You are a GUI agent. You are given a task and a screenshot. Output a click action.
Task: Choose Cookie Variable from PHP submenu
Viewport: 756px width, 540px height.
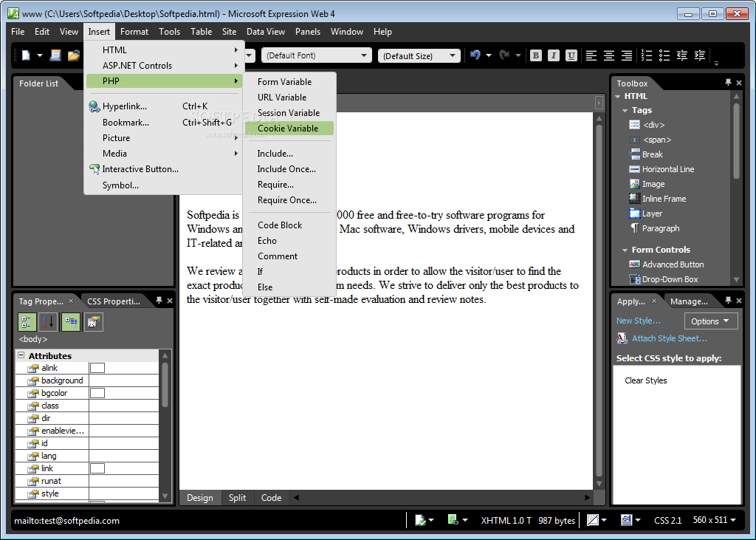[x=289, y=129]
